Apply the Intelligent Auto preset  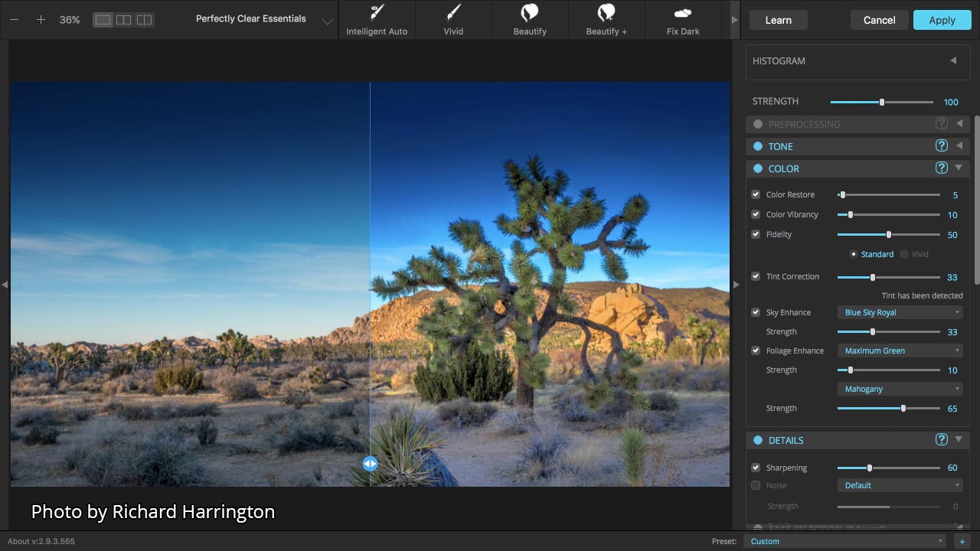point(377,20)
